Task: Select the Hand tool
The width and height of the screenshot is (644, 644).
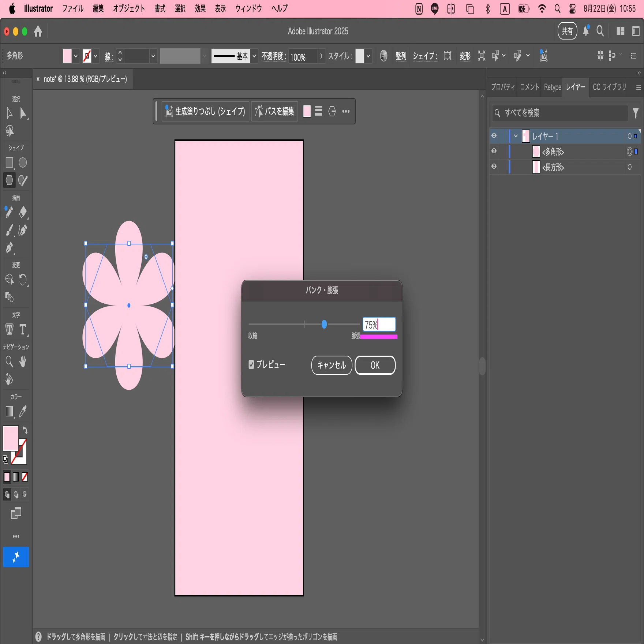Action: (x=23, y=362)
